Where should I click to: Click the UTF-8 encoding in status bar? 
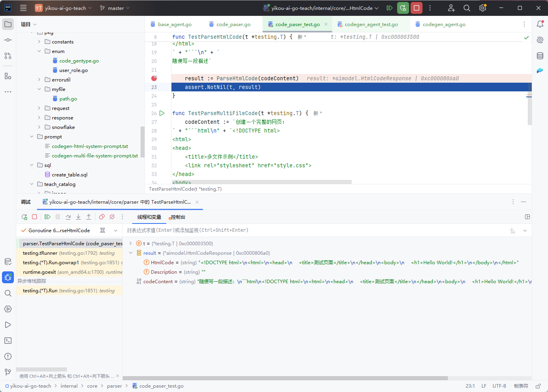coord(499,386)
